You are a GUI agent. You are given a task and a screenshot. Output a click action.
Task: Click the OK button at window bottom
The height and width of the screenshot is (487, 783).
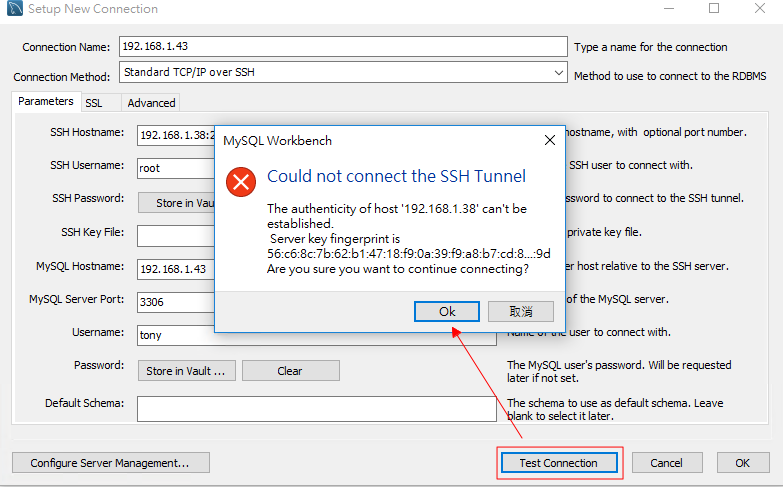743,463
